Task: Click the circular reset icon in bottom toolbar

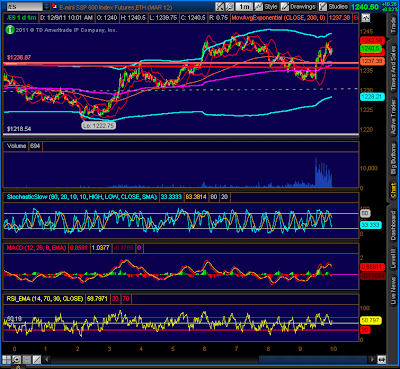Action: (x=17, y=360)
